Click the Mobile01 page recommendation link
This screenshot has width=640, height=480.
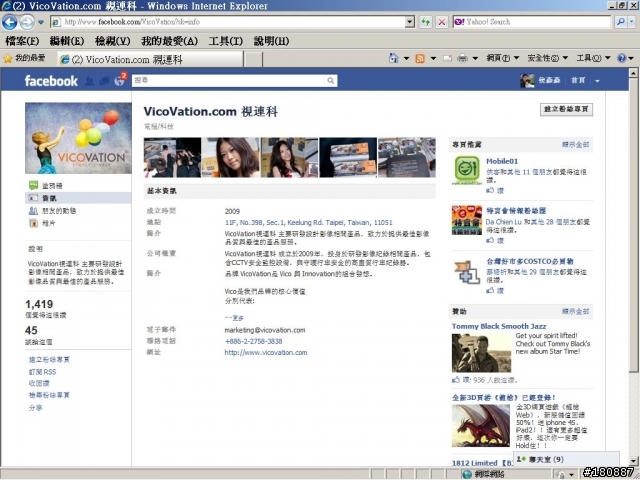502,162
